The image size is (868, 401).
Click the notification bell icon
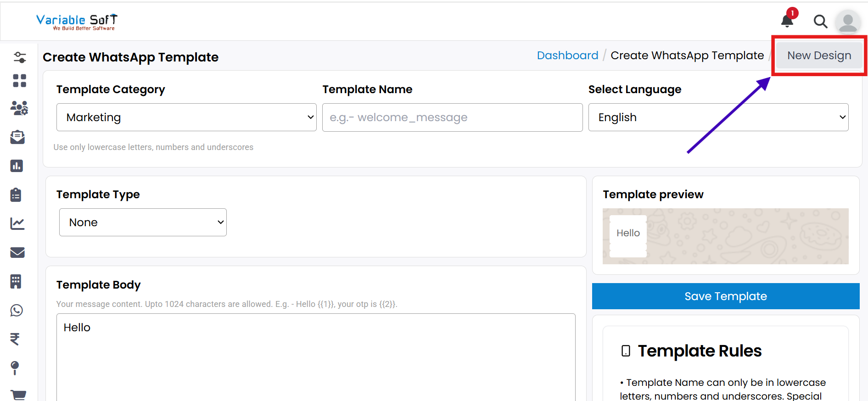click(787, 21)
